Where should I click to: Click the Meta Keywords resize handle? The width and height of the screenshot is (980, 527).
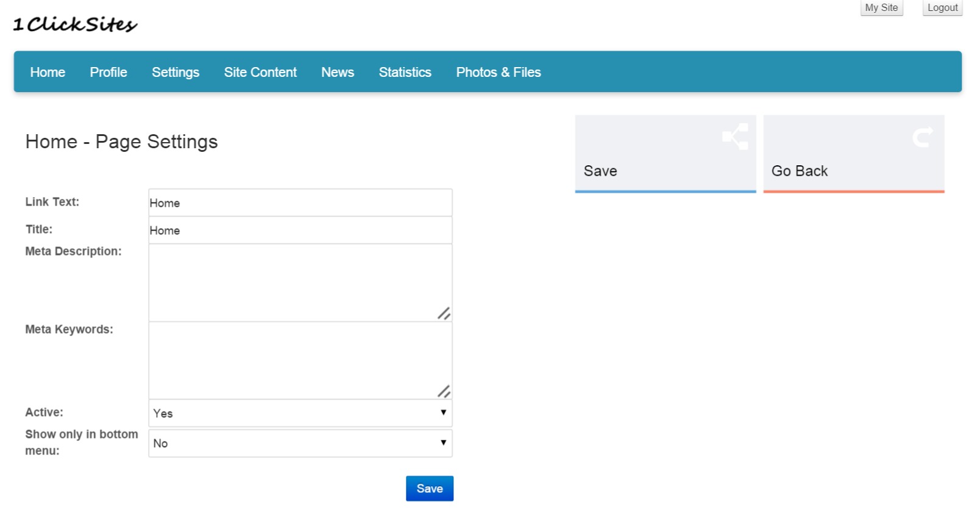point(444,392)
